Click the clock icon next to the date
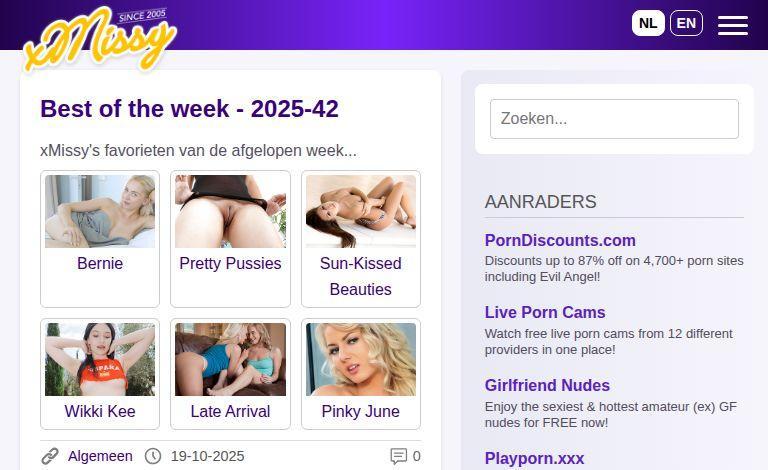This screenshot has height=470, width=768. (153, 456)
